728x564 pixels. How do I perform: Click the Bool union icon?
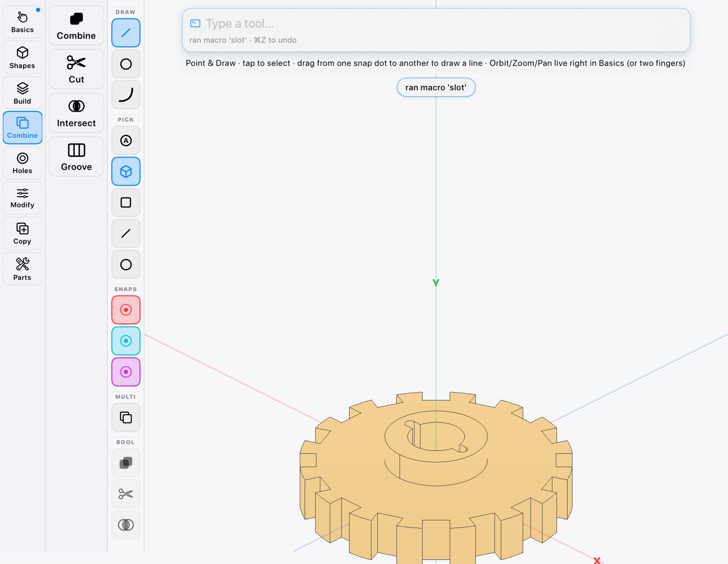coord(126,463)
